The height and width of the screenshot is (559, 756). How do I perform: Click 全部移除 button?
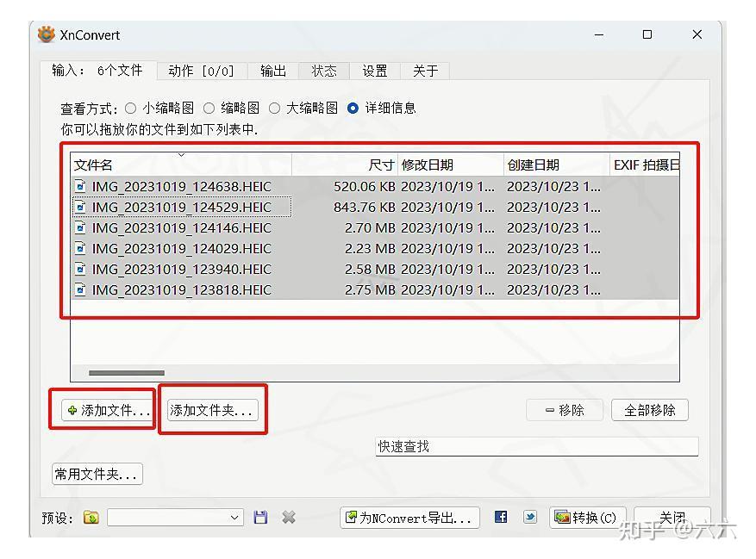coord(649,410)
